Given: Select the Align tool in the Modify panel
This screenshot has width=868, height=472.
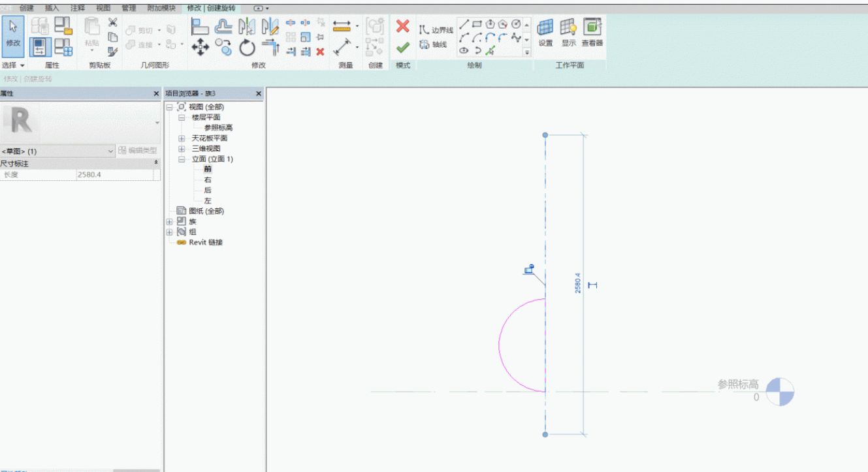Looking at the screenshot, I should tap(200, 26).
